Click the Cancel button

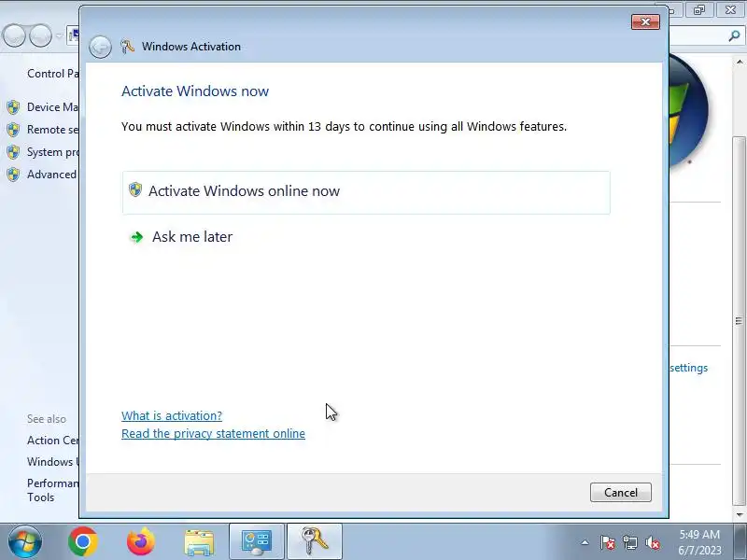tap(620, 493)
